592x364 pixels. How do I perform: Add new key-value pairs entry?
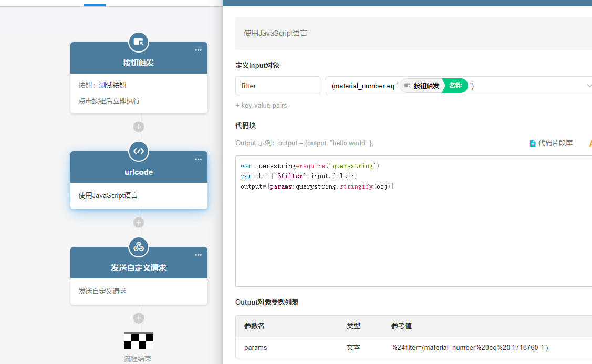261,106
